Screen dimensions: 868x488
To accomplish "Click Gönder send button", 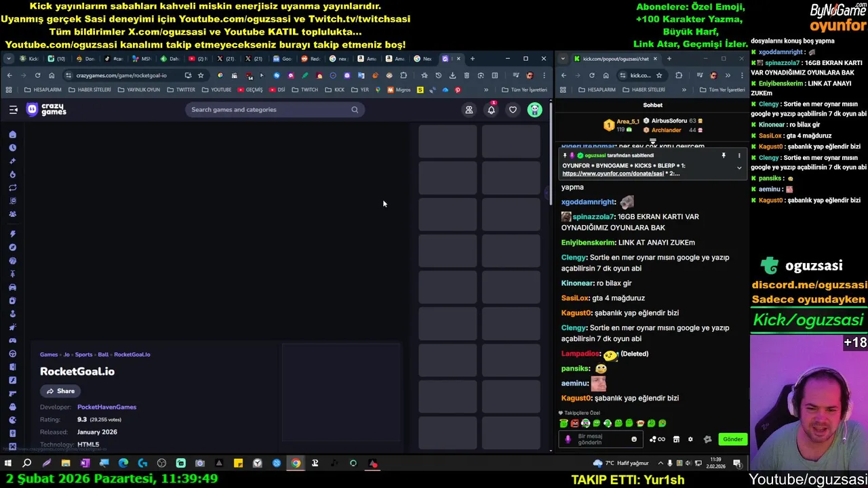I will point(733,439).
